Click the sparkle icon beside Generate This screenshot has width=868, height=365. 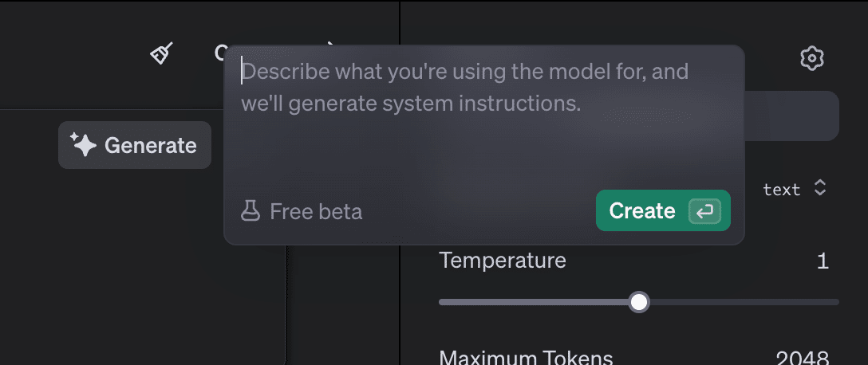[83, 144]
